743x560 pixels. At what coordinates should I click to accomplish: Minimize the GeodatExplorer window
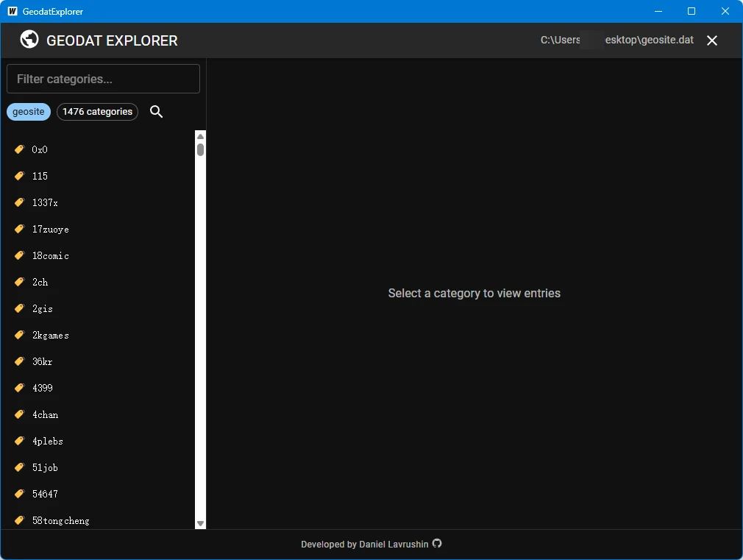click(658, 11)
